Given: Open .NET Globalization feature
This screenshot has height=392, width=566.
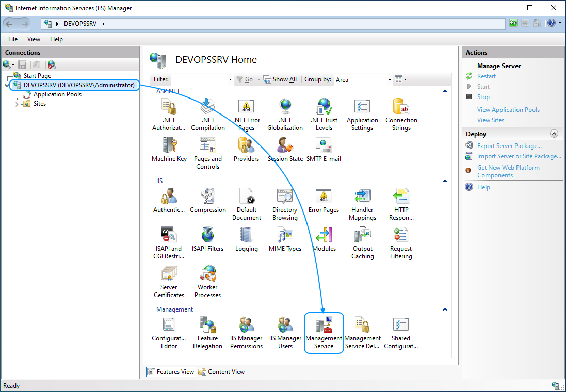Looking at the screenshot, I should [x=285, y=115].
